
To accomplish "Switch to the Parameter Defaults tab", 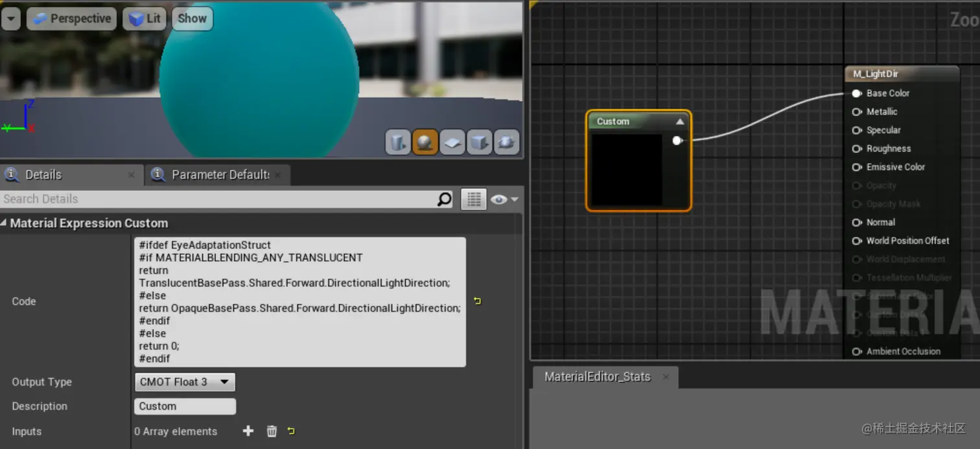I will tap(217, 174).
